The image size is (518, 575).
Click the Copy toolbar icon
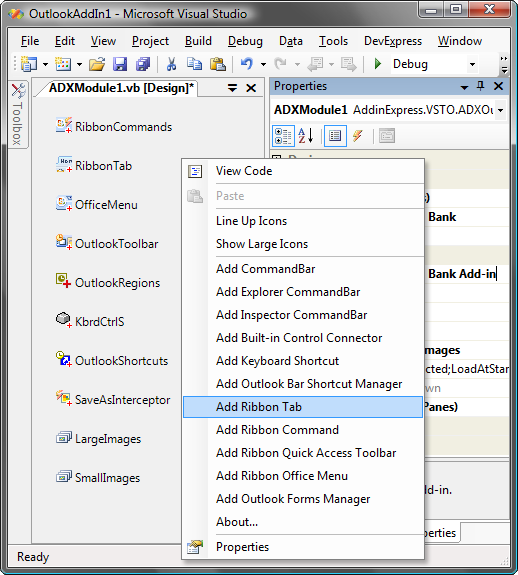(194, 64)
